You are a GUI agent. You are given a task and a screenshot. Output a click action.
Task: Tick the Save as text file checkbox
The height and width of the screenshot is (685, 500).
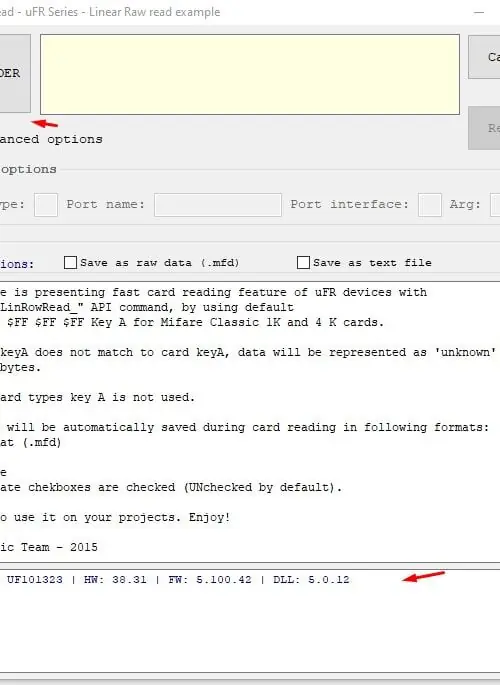[303, 263]
